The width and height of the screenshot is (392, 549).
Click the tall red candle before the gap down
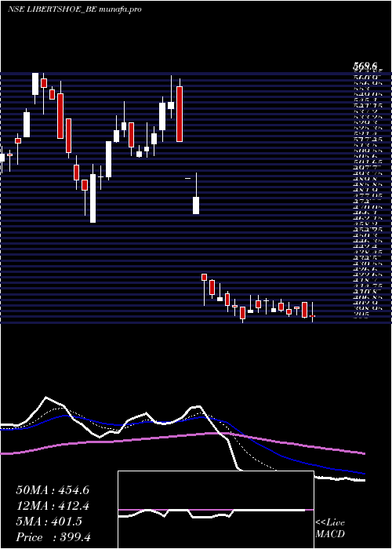[x=180, y=114]
